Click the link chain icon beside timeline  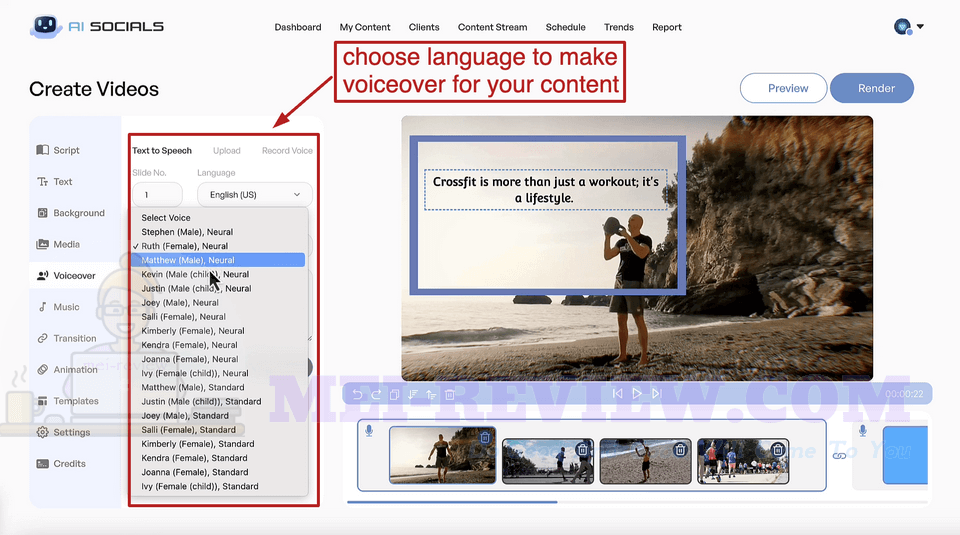tap(839, 455)
